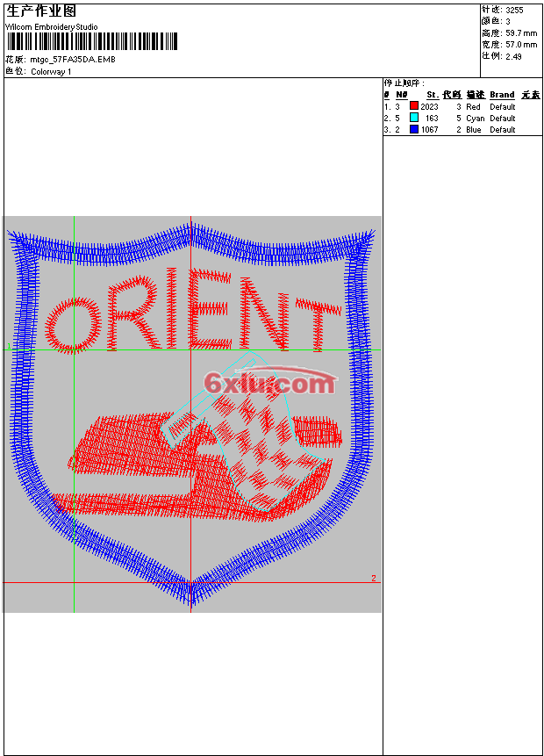Click the green guide marker 1

[9, 346]
